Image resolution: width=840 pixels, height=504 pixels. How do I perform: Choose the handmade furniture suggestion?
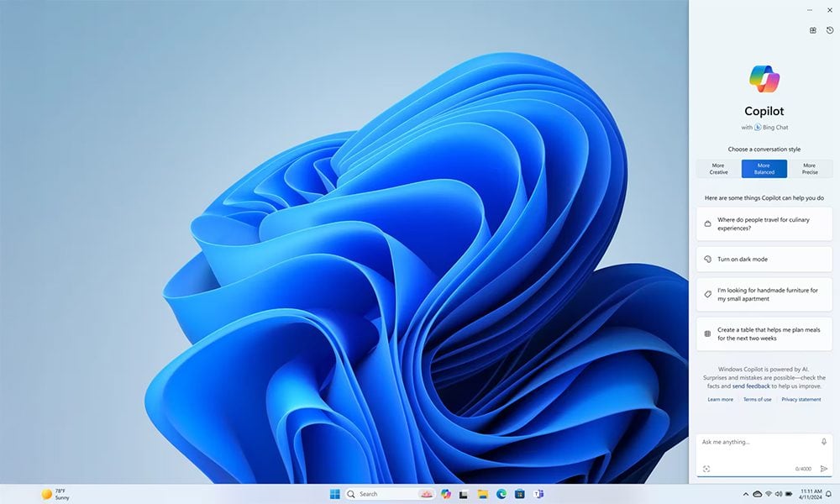click(764, 295)
